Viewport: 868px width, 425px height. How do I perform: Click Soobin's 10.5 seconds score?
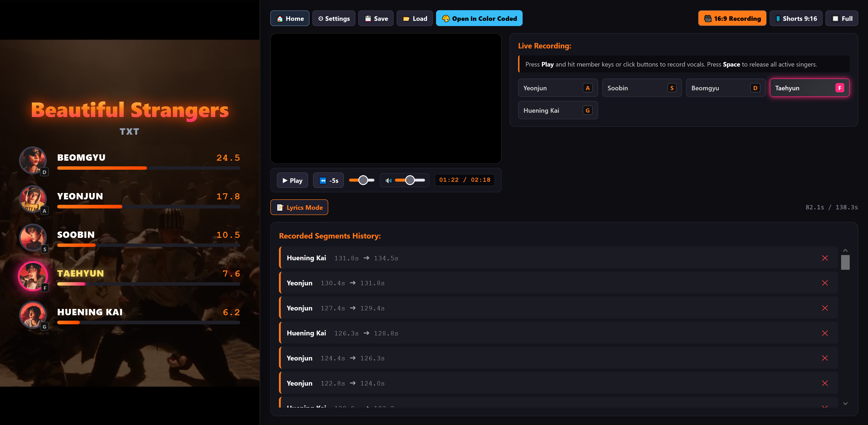point(228,235)
